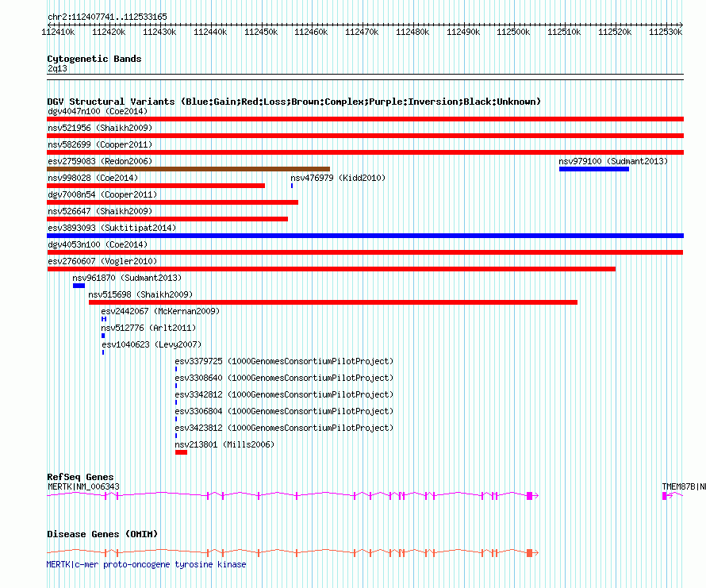Click the Disease Genes (OMIM) track title
This screenshot has height=588, width=706.
pyautogui.click(x=102, y=534)
